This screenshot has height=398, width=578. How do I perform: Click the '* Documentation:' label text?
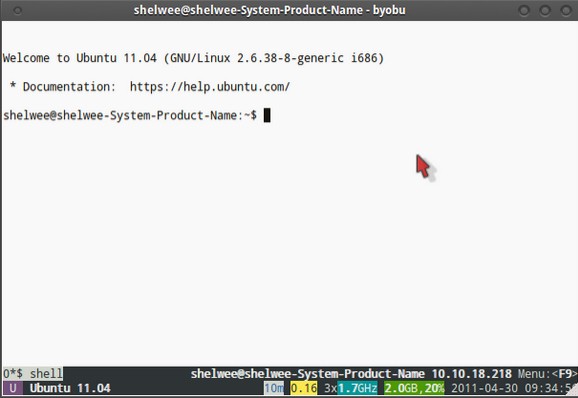[x=63, y=87]
